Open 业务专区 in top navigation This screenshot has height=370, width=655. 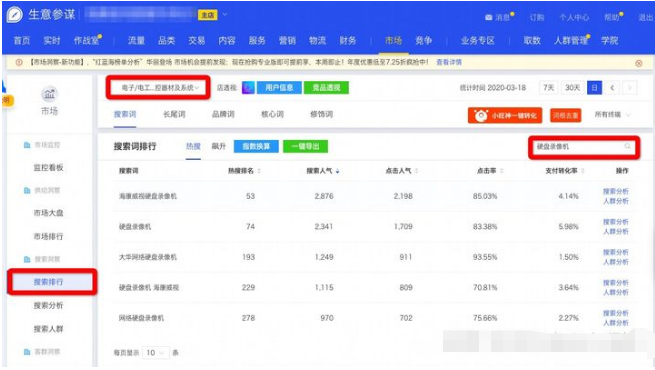477,41
